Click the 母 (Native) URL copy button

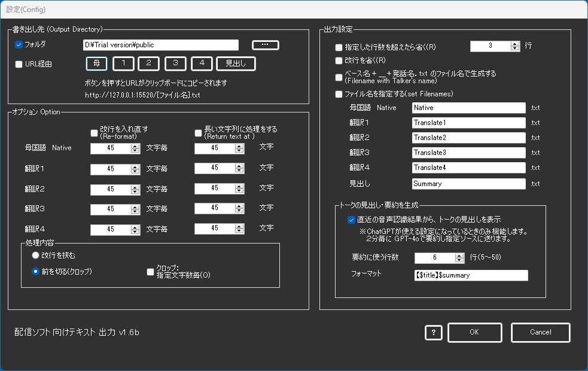point(96,63)
